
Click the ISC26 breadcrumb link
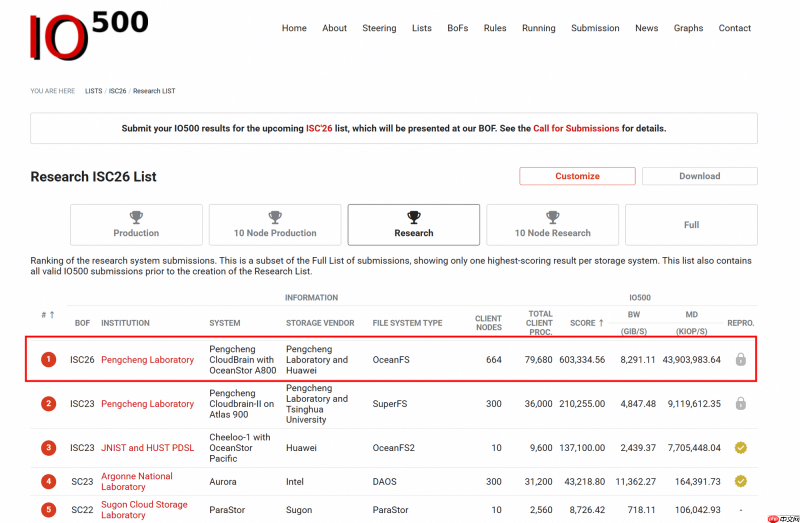click(x=117, y=91)
